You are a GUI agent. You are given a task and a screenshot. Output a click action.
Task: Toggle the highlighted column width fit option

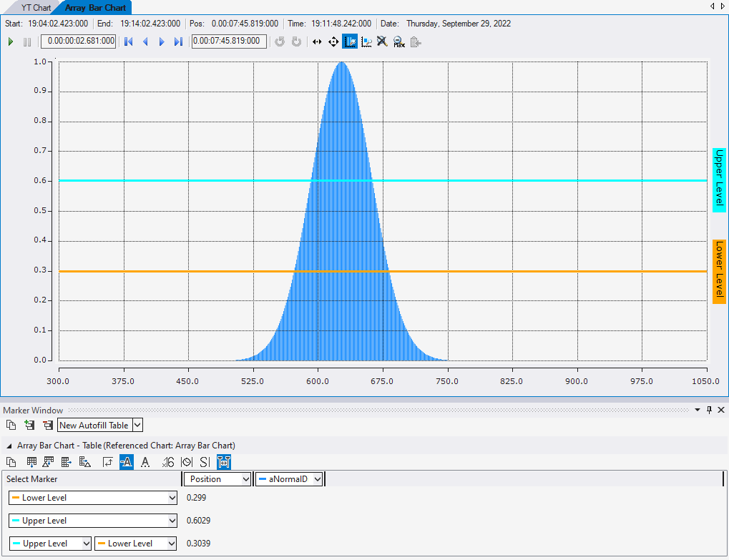224,462
